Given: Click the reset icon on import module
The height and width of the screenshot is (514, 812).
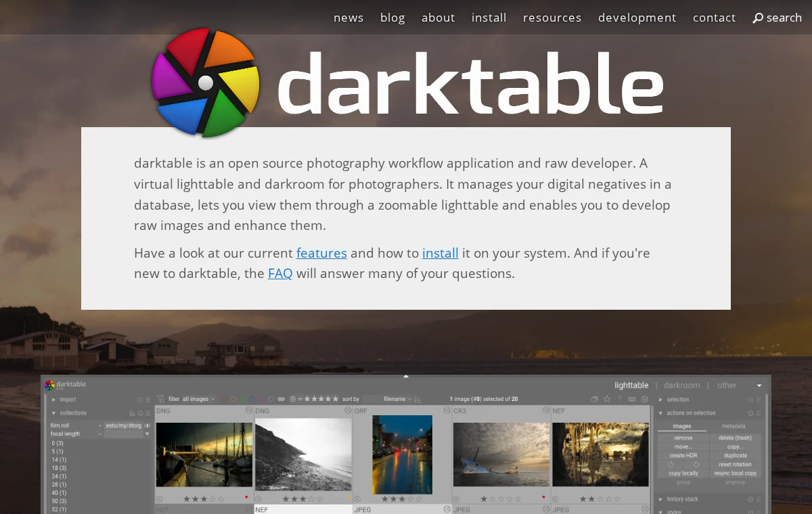Looking at the screenshot, I should 140,400.
